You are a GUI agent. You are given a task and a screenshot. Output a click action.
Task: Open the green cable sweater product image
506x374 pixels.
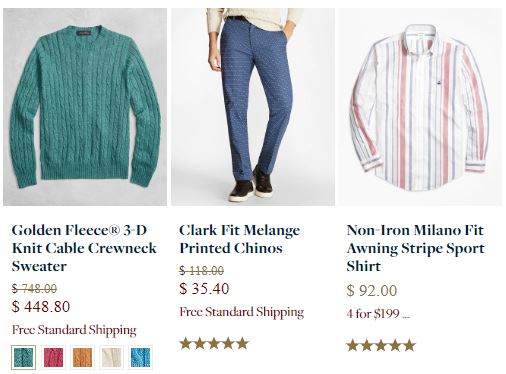pos(85,107)
